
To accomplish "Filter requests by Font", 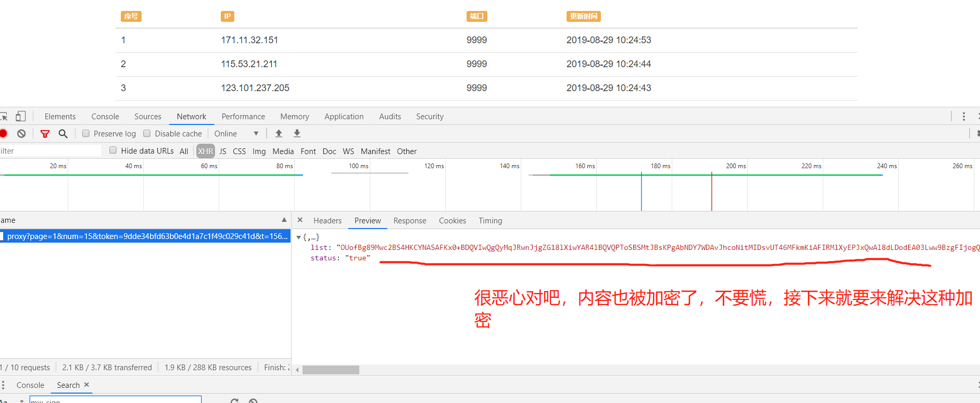I will (308, 152).
